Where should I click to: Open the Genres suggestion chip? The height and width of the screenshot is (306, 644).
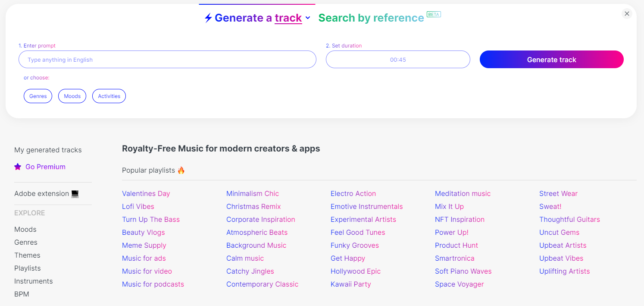click(x=38, y=96)
